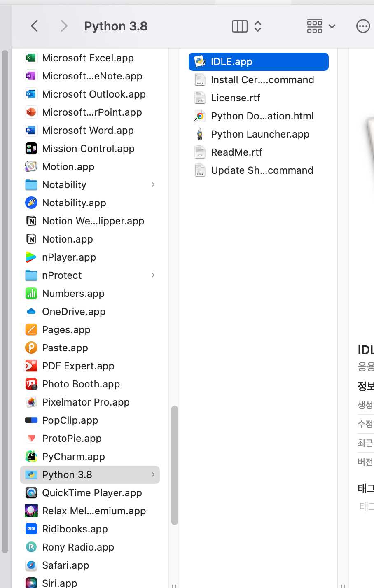Screen dimensions: 374x588
Task: Go forward with the right arrow
Action: coord(64,26)
